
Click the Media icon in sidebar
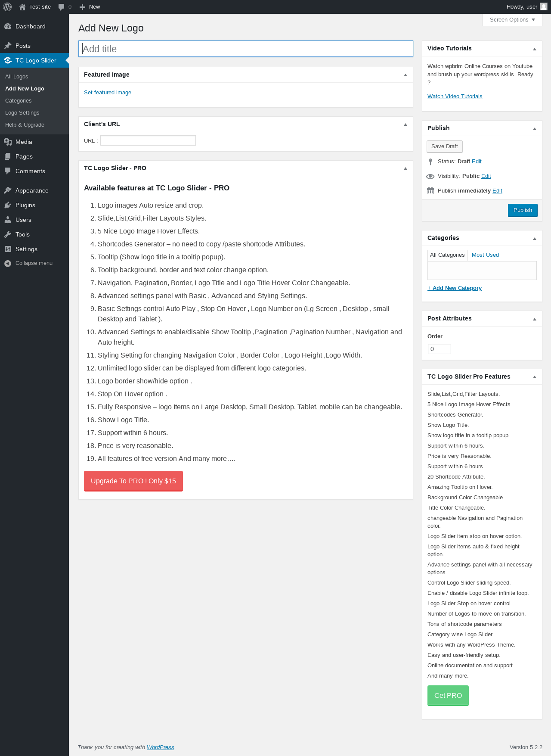[x=8, y=142]
